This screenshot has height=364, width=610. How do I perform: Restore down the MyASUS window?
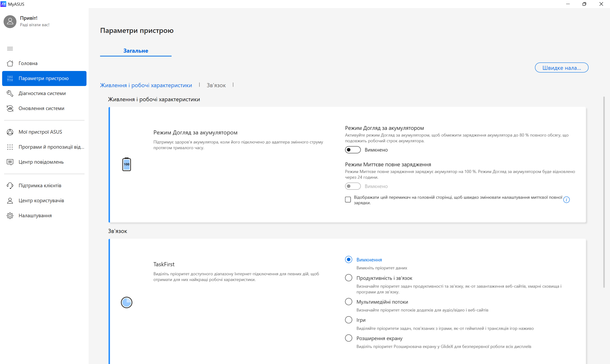584,4
